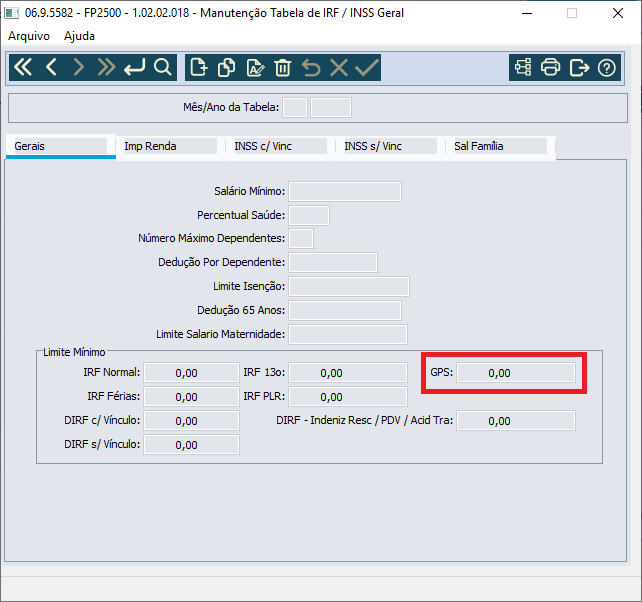Screen dimensions: 642x602
Task: Click the Dedução 65 Anos field
Action: point(345,310)
